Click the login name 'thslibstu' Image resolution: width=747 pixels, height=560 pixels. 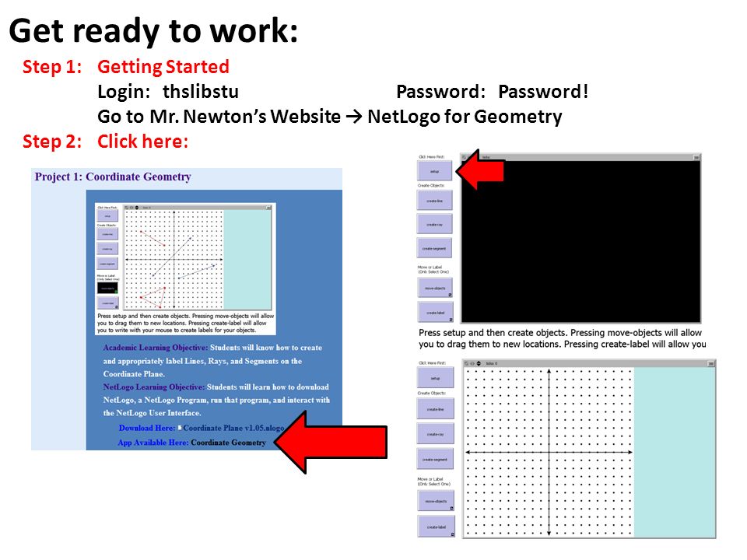201,92
